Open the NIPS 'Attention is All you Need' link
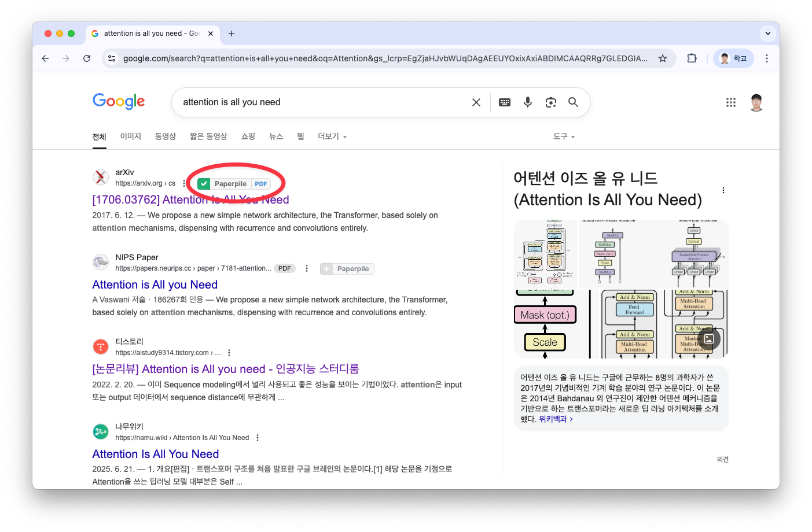This screenshot has height=532, width=812. click(155, 285)
